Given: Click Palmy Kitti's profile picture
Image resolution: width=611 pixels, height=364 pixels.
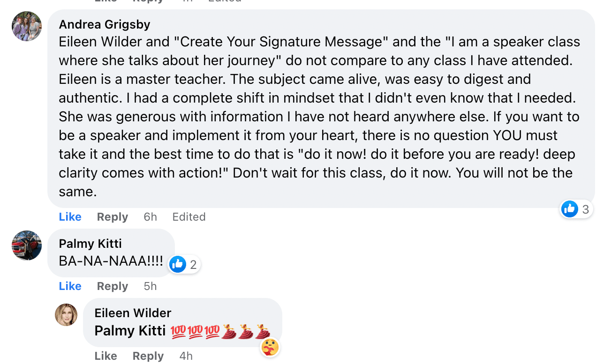Looking at the screenshot, I should point(27,245).
